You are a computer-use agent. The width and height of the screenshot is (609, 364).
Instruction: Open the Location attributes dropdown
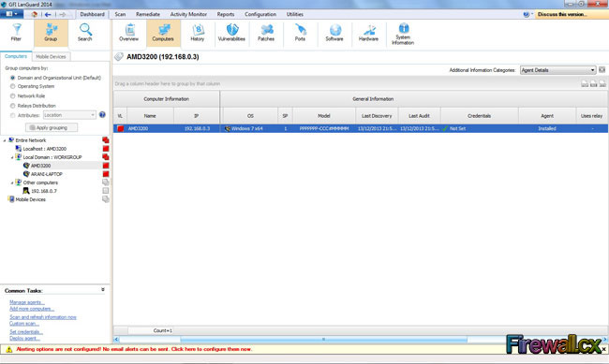click(69, 115)
